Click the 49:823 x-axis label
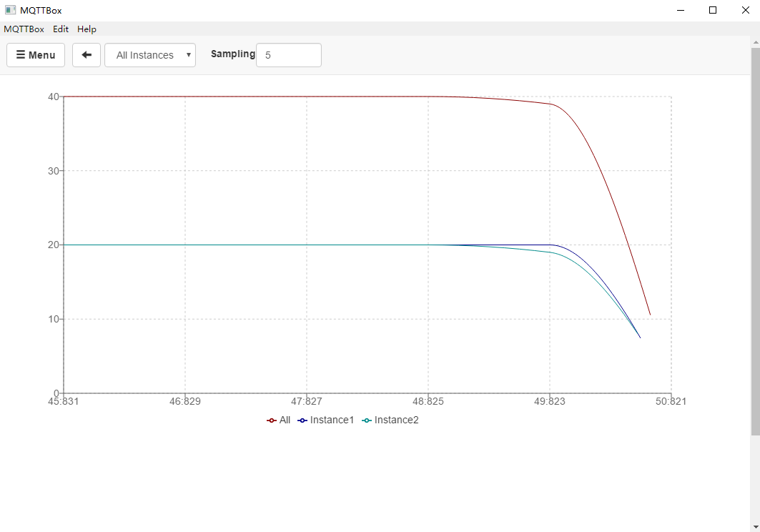Viewport: 760px width, 532px height. point(550,401)
